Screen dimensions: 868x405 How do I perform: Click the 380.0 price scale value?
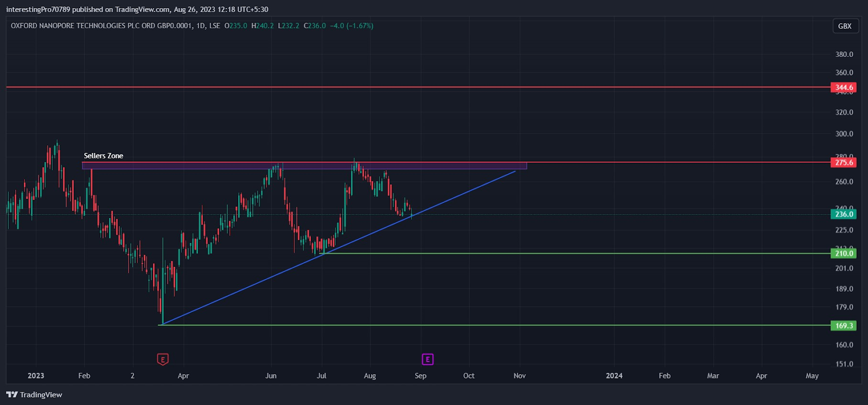point(844,54)
